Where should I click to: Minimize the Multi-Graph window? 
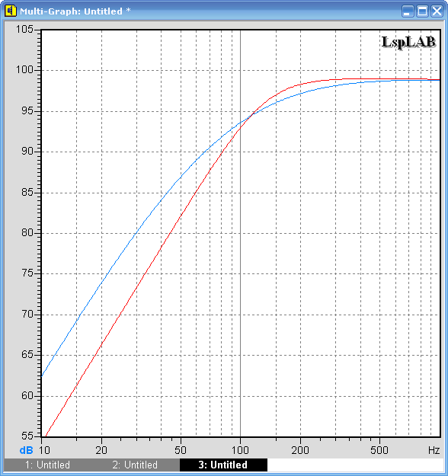408,11
